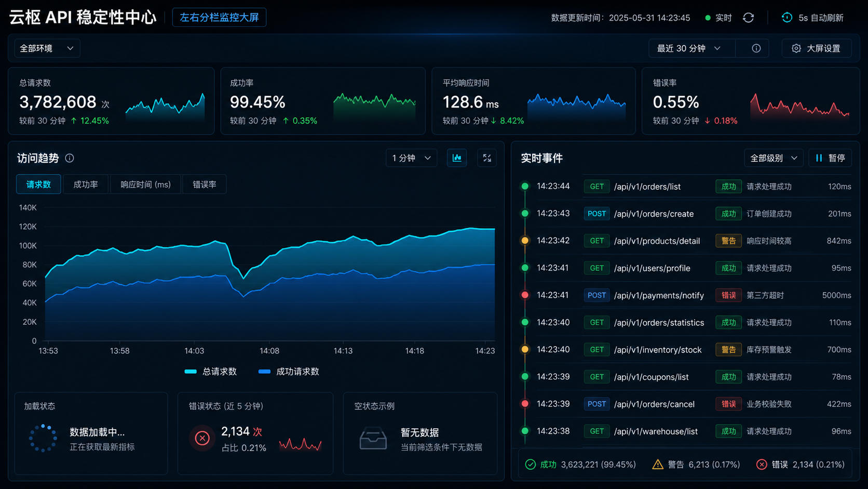Screen dimensions: 868x489
Task: Select the 错误率 tab
Action: coord(205,184)
